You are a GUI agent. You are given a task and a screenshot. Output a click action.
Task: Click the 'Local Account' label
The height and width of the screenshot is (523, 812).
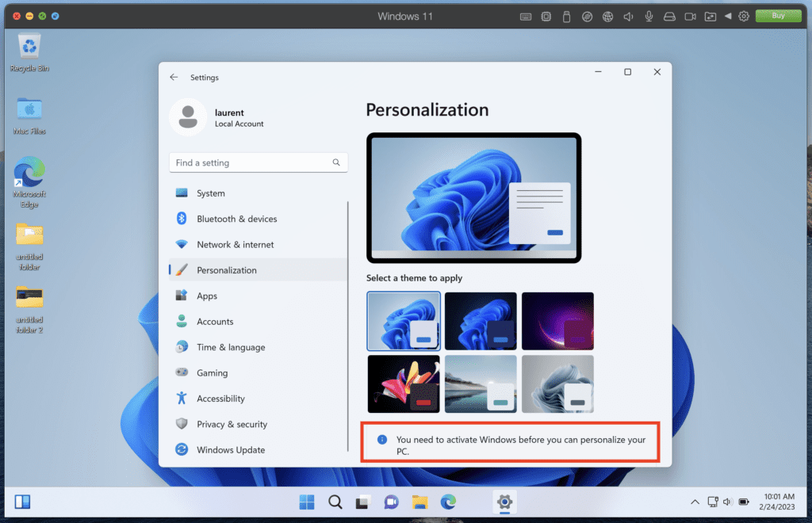point(239,124)
